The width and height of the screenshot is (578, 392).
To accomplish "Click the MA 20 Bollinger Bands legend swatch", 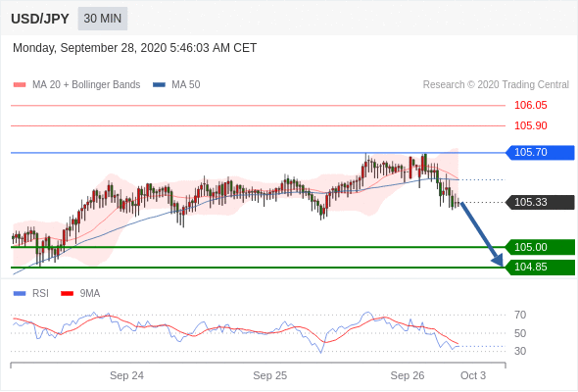I will point(20,85).
